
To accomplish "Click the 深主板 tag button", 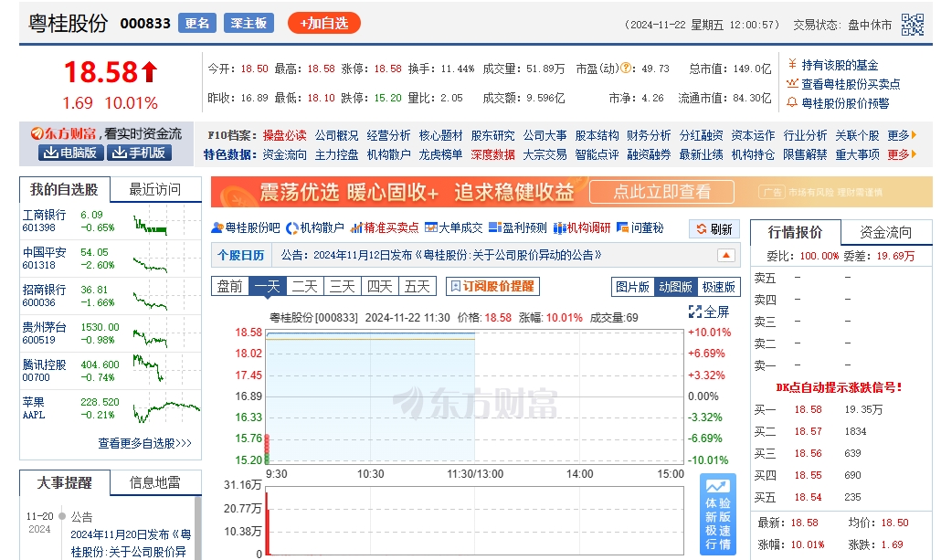I will pos(248,23).
